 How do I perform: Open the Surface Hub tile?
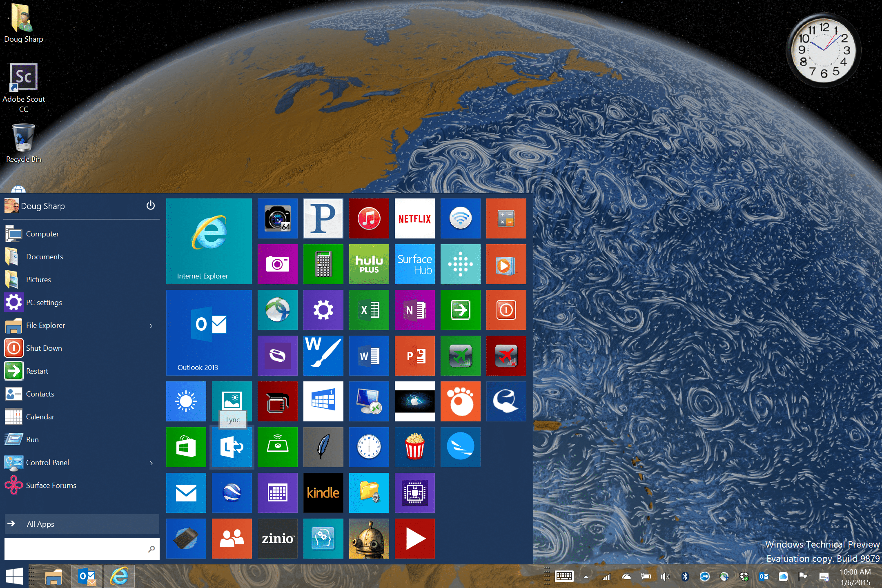415,264
